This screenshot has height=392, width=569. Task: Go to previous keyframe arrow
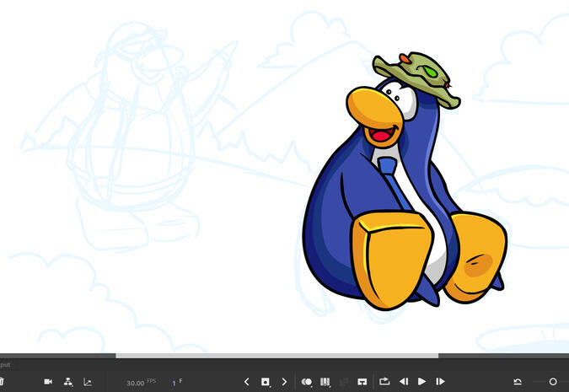(x=246, y=382)
